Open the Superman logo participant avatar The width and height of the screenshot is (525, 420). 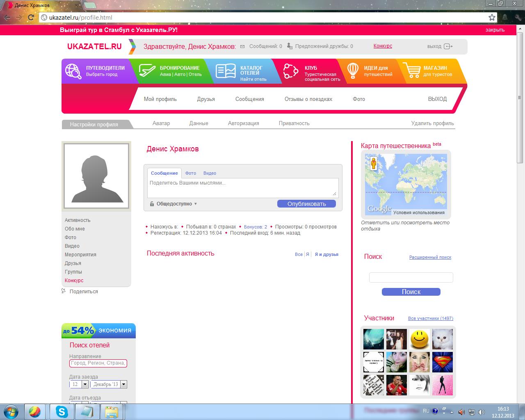[x=443, y=362]
